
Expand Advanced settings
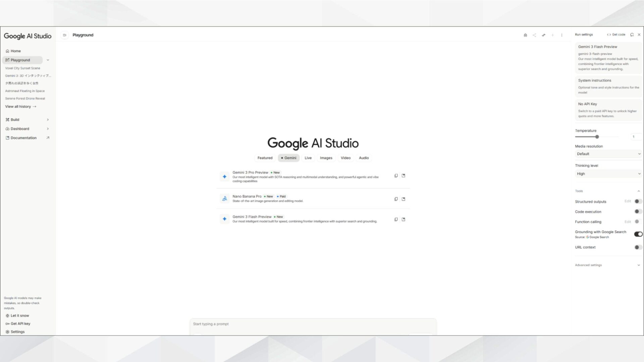tap(608, 265)
